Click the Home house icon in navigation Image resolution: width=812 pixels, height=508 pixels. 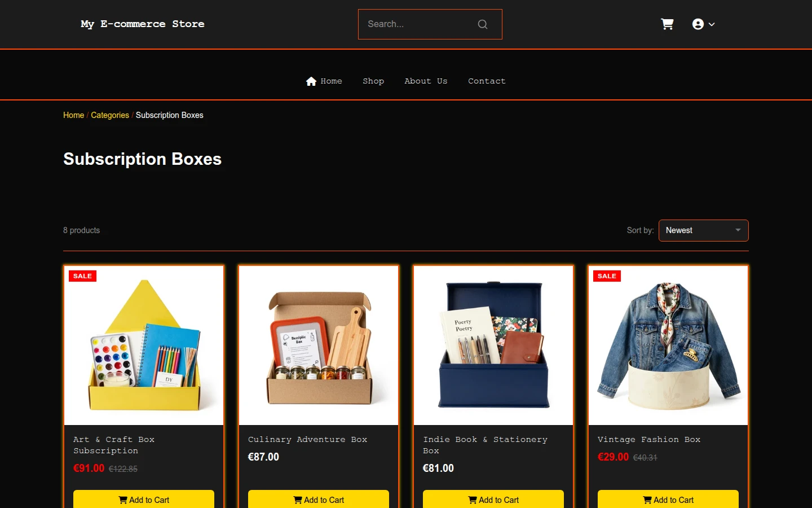(x=311, y=81)
